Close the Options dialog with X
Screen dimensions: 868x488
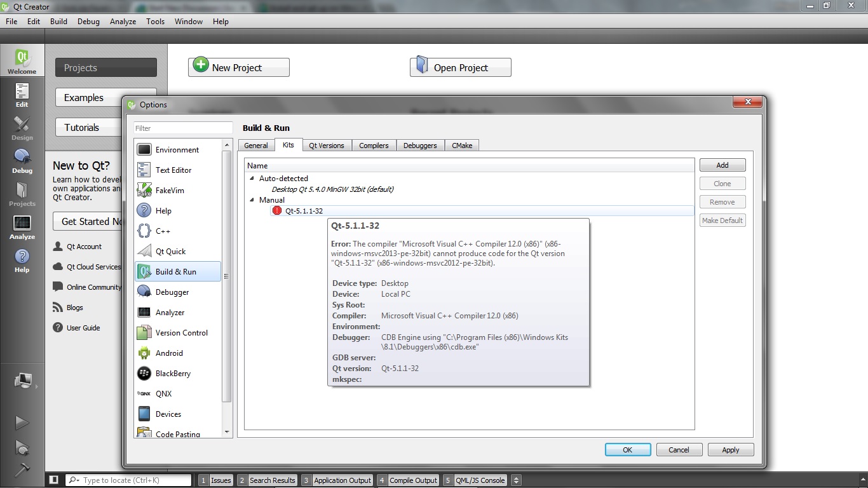point(747,102)
